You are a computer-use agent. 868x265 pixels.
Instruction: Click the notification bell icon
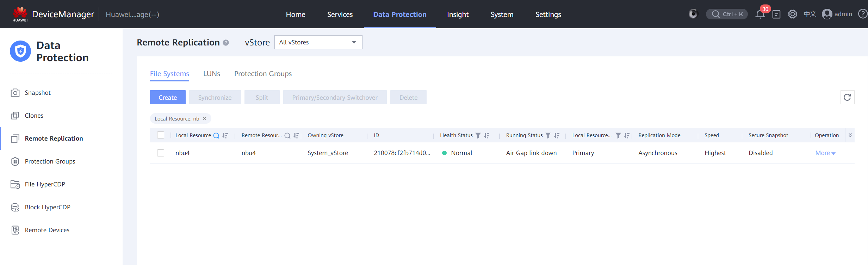pos(760,14)
